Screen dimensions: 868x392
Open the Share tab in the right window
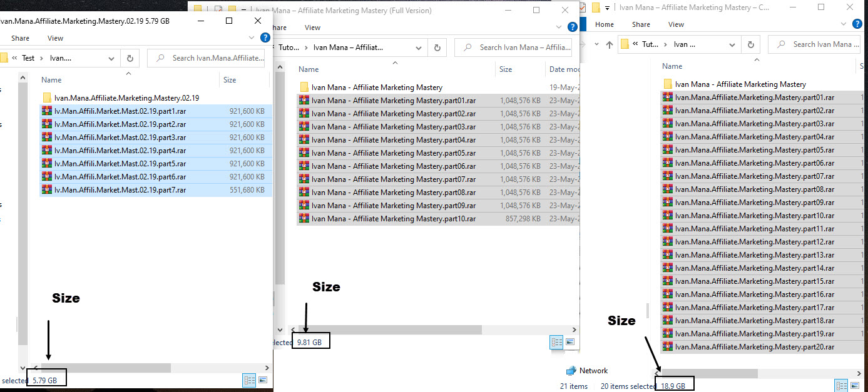(x=641, y=24)
